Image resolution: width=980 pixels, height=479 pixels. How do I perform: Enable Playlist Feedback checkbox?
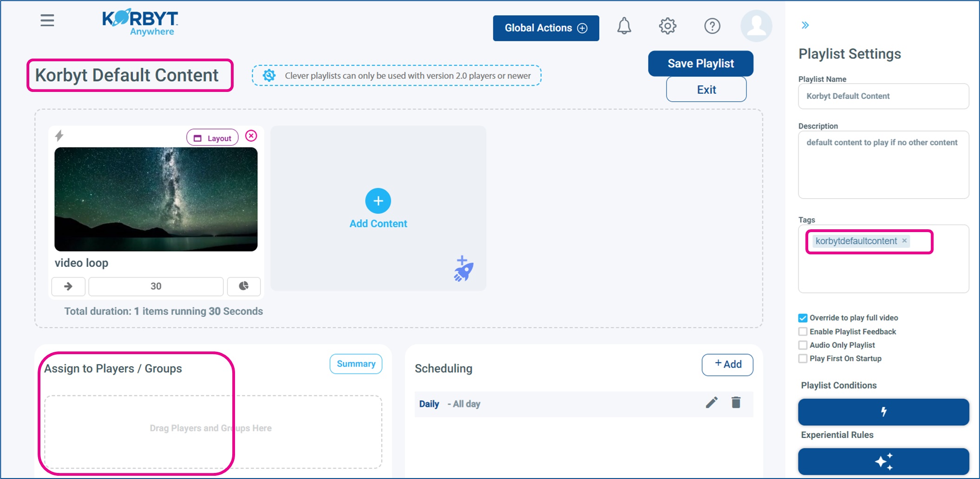click(803, 331)
